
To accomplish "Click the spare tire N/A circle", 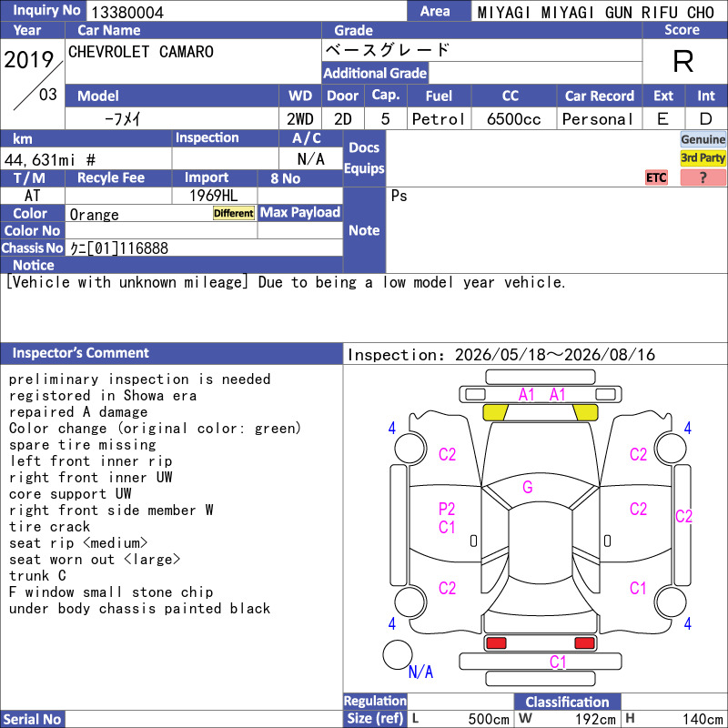I will pyautogui.click(x=398, y=654).
